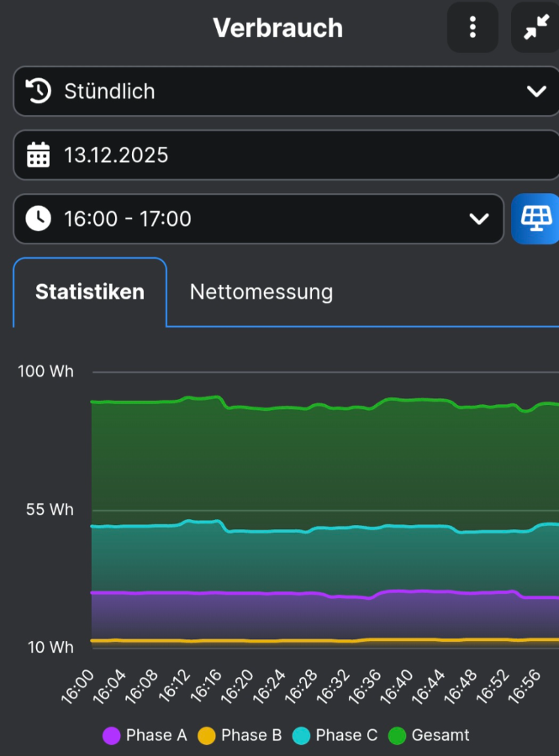Toggle Phase B series via yellow legend dot
Image resolution: width=559 pixels, height=756 pixels.
[x=207, y=736]
